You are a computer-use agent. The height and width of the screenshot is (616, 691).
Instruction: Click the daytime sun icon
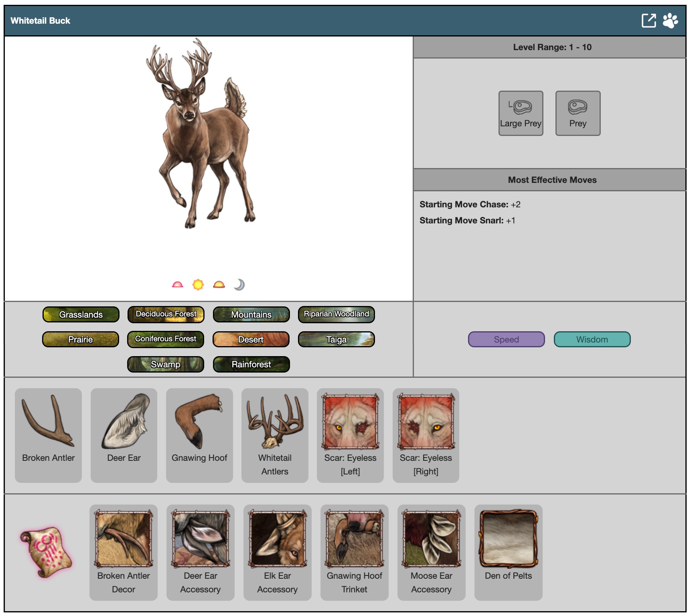[198, 285]
